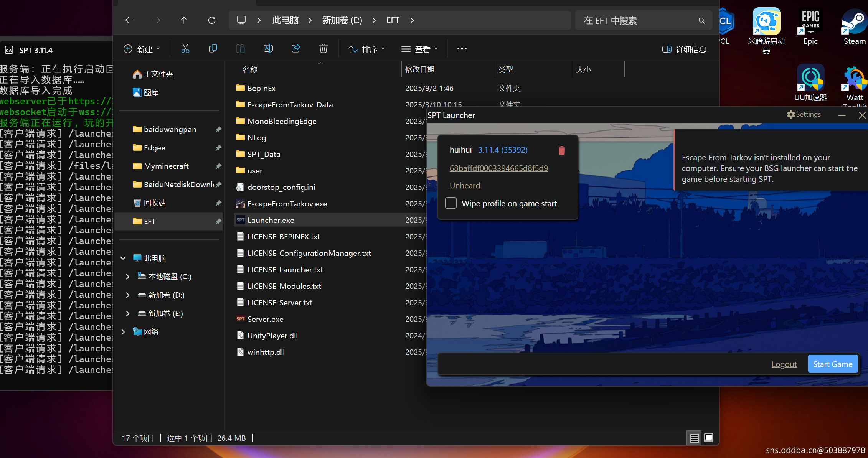868x458 pixels.
Task: Unpin Edgee using its pin icon
Action: pos(218,148)
